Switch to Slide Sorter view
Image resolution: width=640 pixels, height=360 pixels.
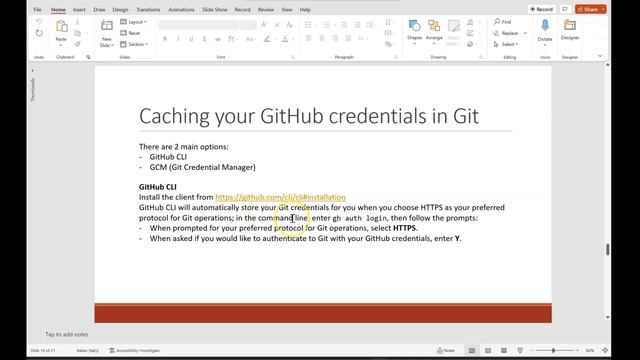[488, 350]
